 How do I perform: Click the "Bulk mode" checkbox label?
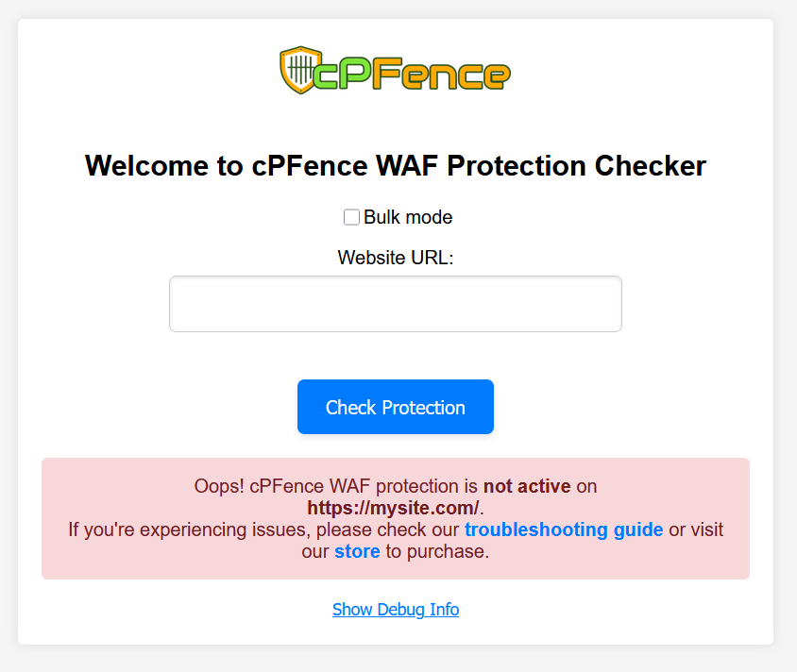coord(408,217)
